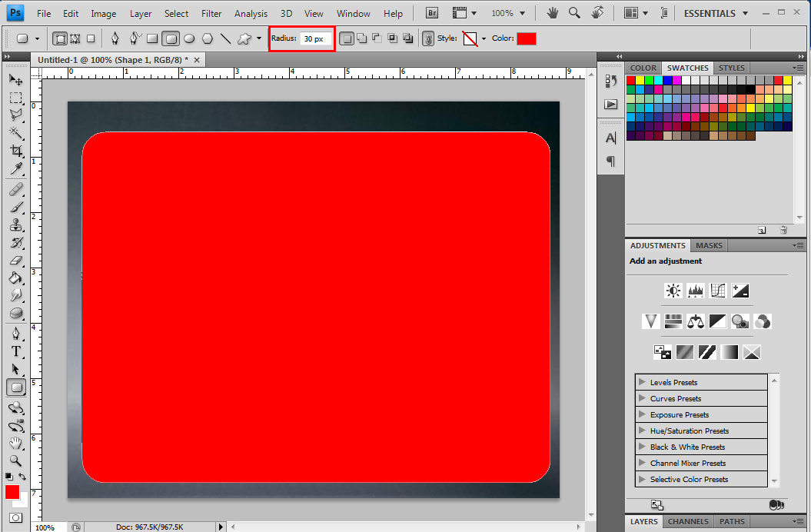Add a Brightness/Contrast adjustment
This screenshot has width=811, height=532.
pos(673,291)
